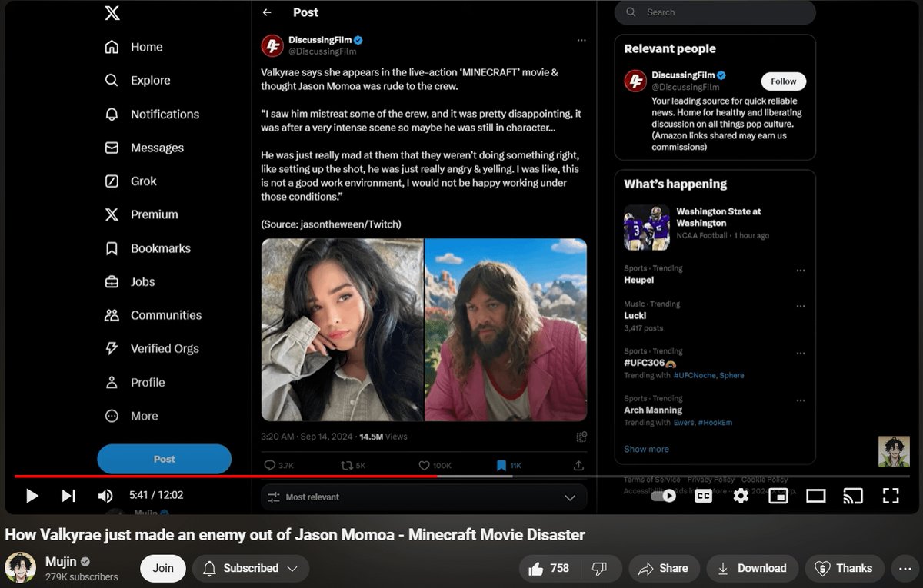Skip to next video
The image size is (923, 588).
(68, 496)
